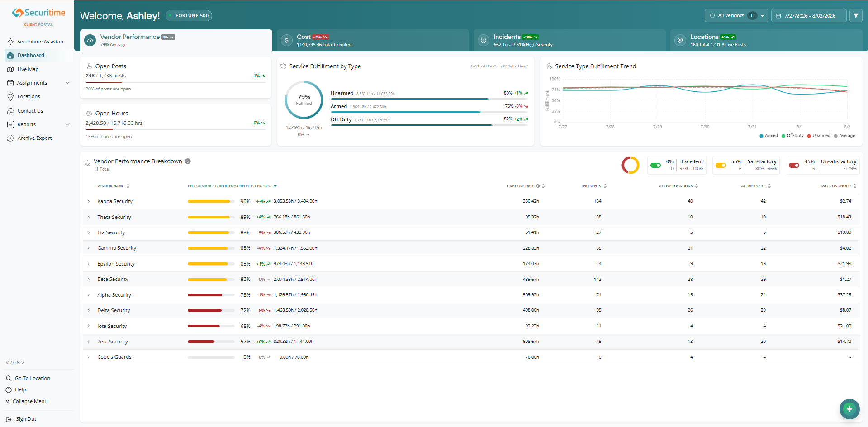Expand the Kappa Security row

click(x=89, y=201)
